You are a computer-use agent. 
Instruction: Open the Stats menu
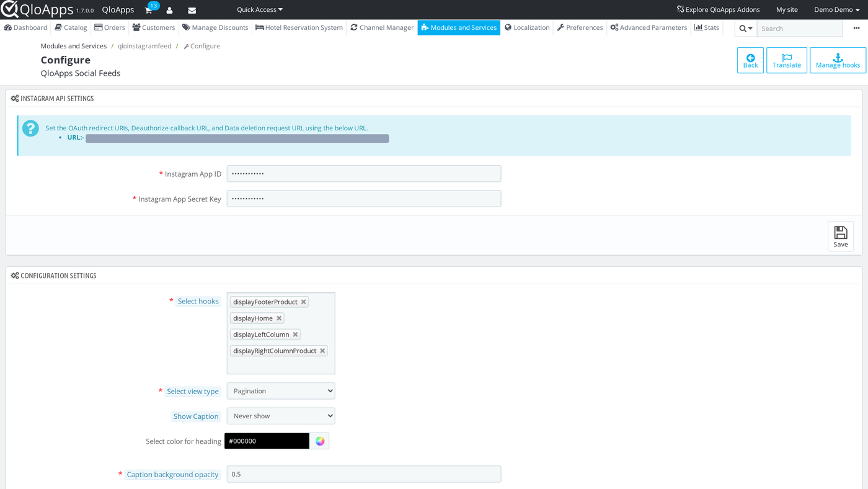click(x=707, y=28)
